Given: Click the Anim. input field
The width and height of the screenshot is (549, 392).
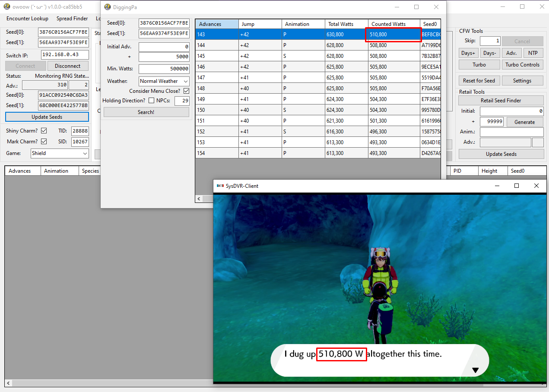Looking at the screenshot, I should click(512, 132).
